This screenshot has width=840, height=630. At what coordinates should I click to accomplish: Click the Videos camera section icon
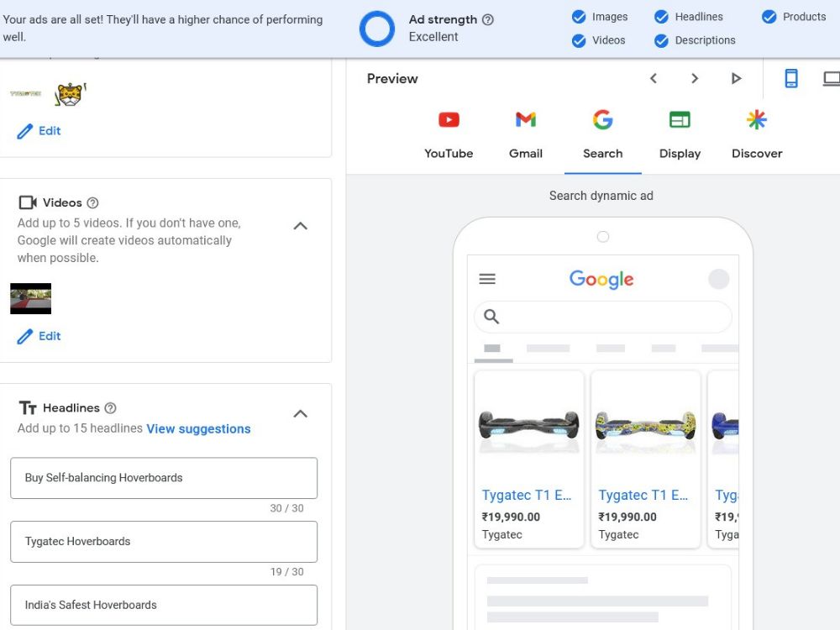[x=28, y=202]
